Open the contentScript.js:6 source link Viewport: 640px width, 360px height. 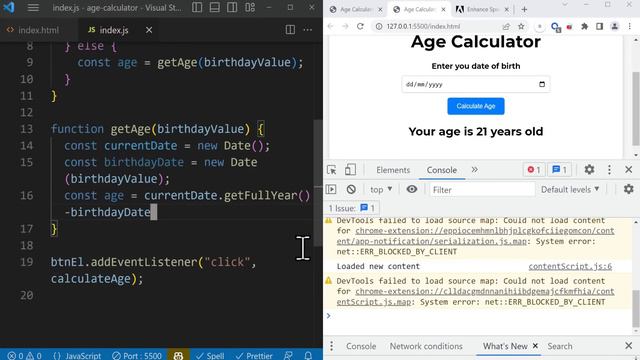pos(570,267)
